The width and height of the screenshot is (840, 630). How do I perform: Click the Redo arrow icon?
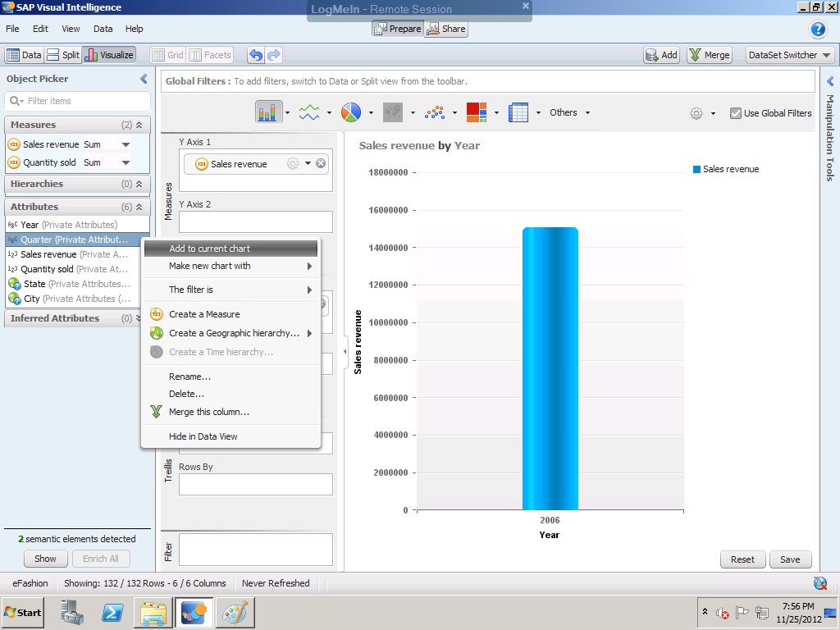[274, 55]
